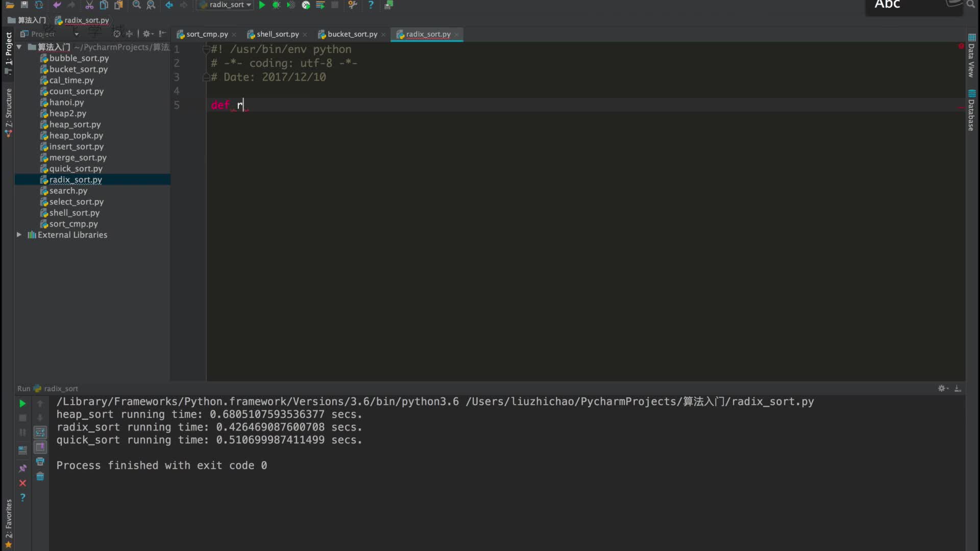This screenshot has height=551, width=980.
Task: Toggle the Pin Tab pushpin in Run panel
Action: point(22,468)
